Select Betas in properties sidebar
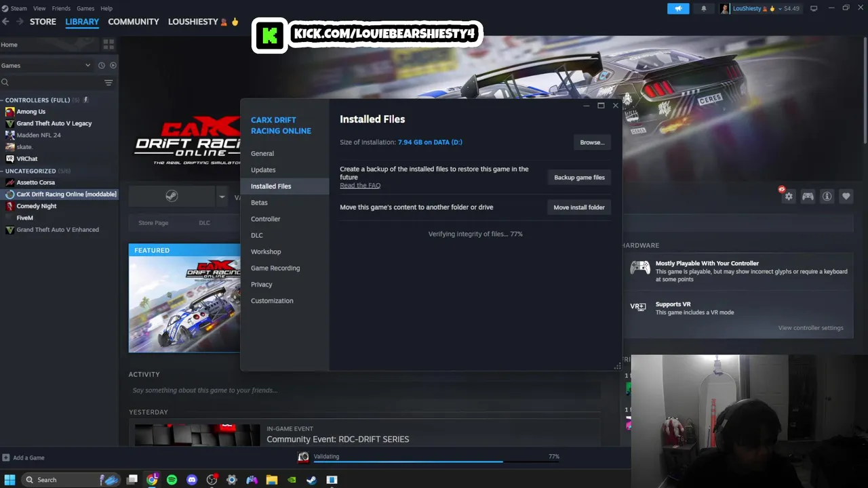Viewport: 868px width, 488px height. [285, 203]
